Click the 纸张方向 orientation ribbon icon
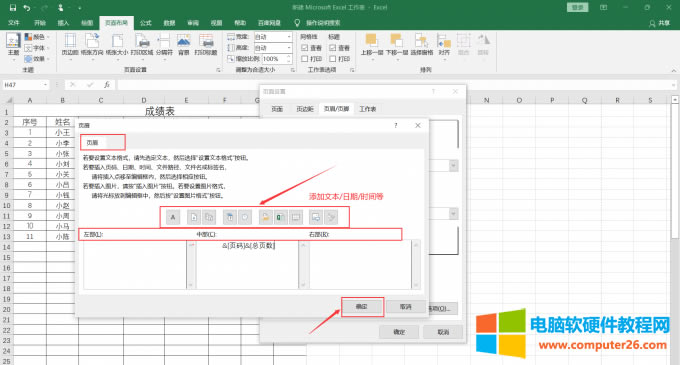This screenshot has height=365, width=680. tap(92, 45)
